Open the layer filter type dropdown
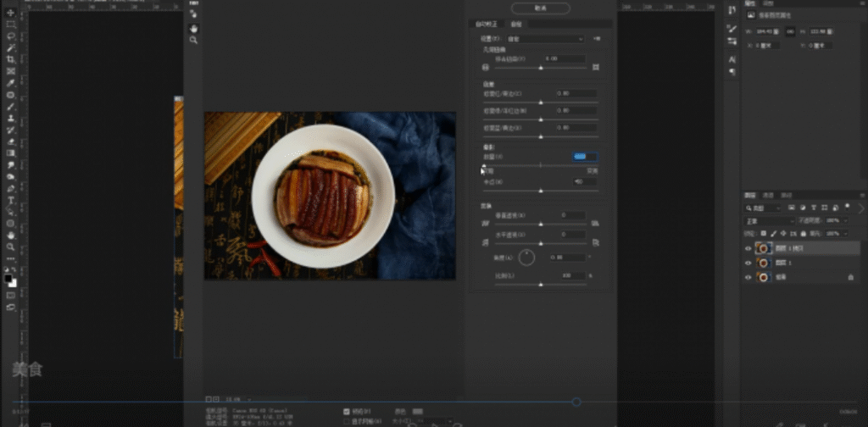The height and width of the screenshot is (427, 868). click(762, 208)
